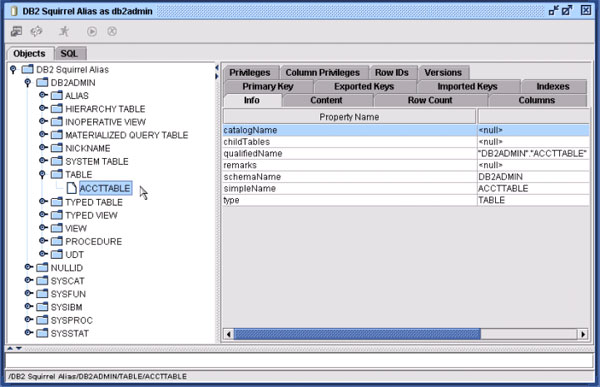The width and height of the screenshot is (600, 387).
Task: Click the horizontal scrollbar thumb
Action: (x=357, y=334)
